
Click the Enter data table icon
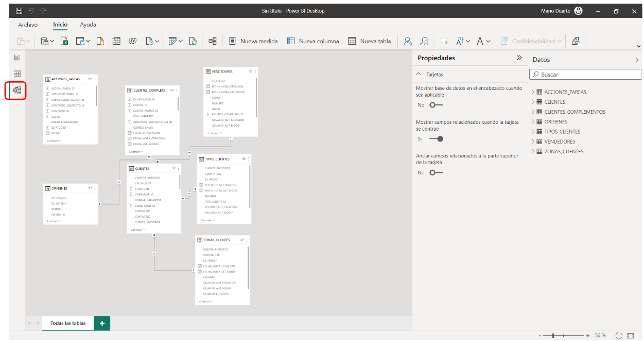pos(116,41)
